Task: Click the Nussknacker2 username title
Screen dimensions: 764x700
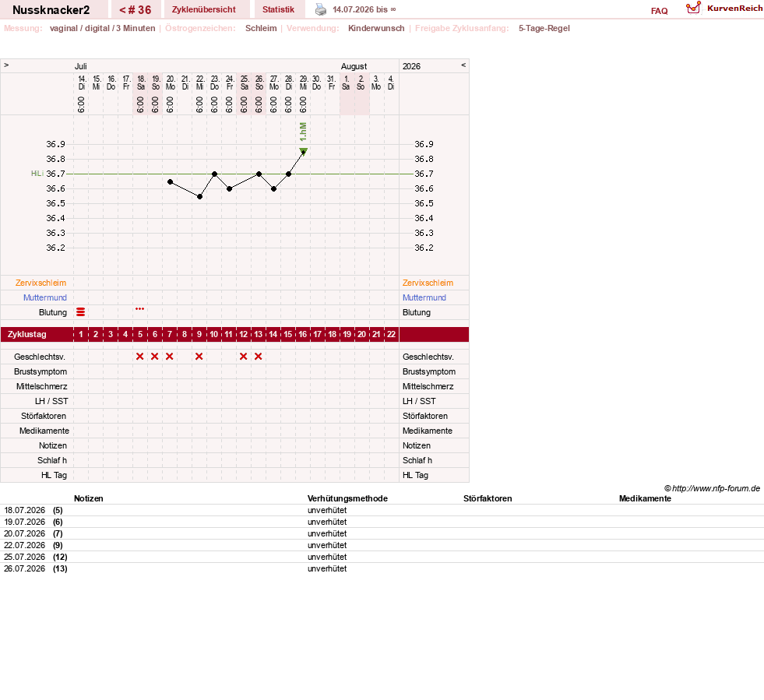Action: [x=51, y=10]
